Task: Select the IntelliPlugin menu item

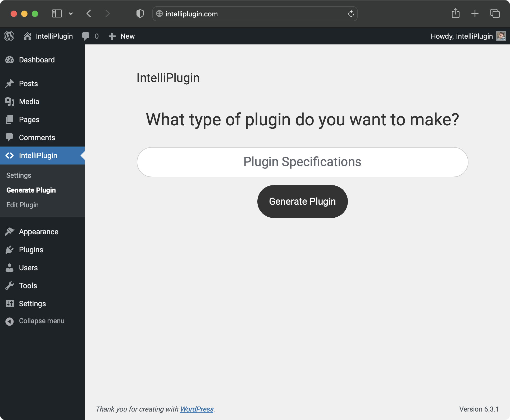Action: pos(42,156)
